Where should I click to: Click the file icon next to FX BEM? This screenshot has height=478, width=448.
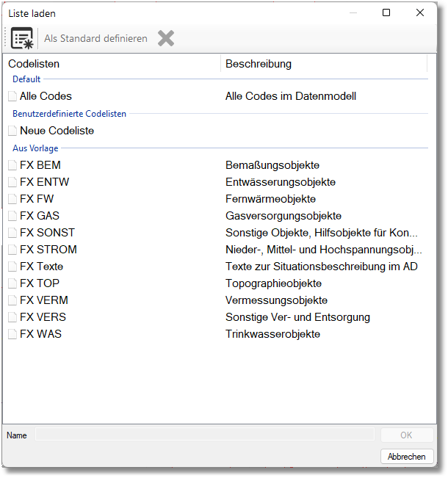coord(12,166)
